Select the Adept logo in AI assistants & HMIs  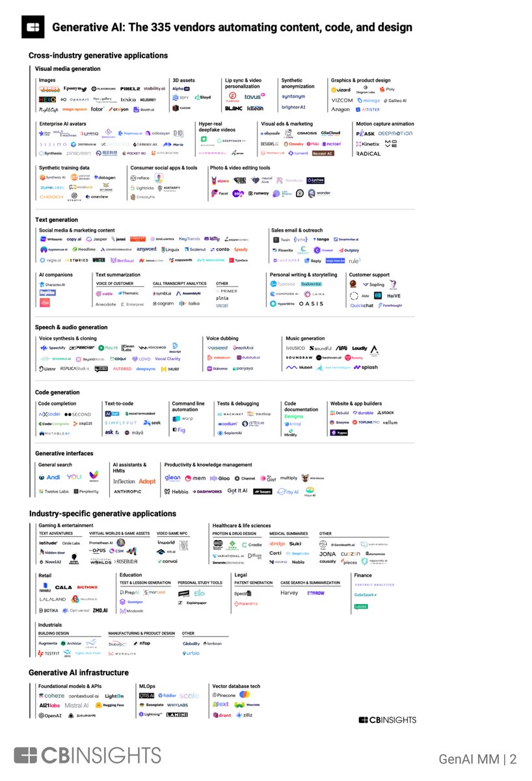(x=147, y=481)
